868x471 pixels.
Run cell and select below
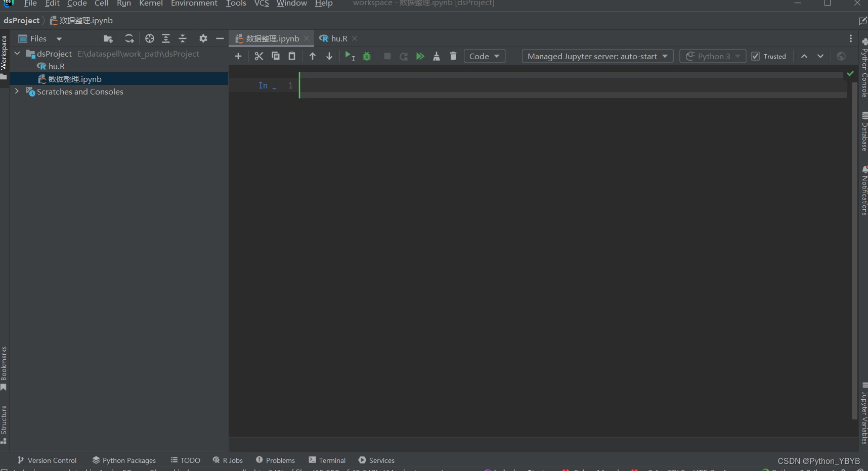[350, 56]
